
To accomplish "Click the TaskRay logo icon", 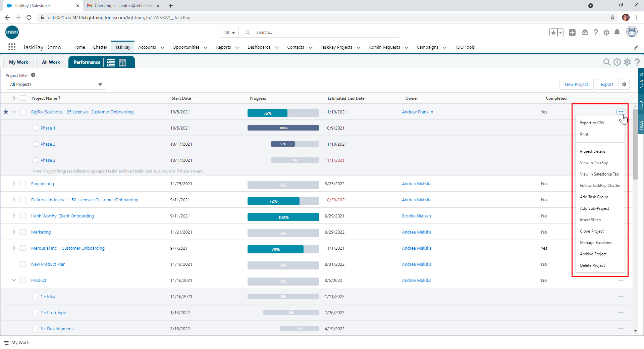I will coord(12,32).
